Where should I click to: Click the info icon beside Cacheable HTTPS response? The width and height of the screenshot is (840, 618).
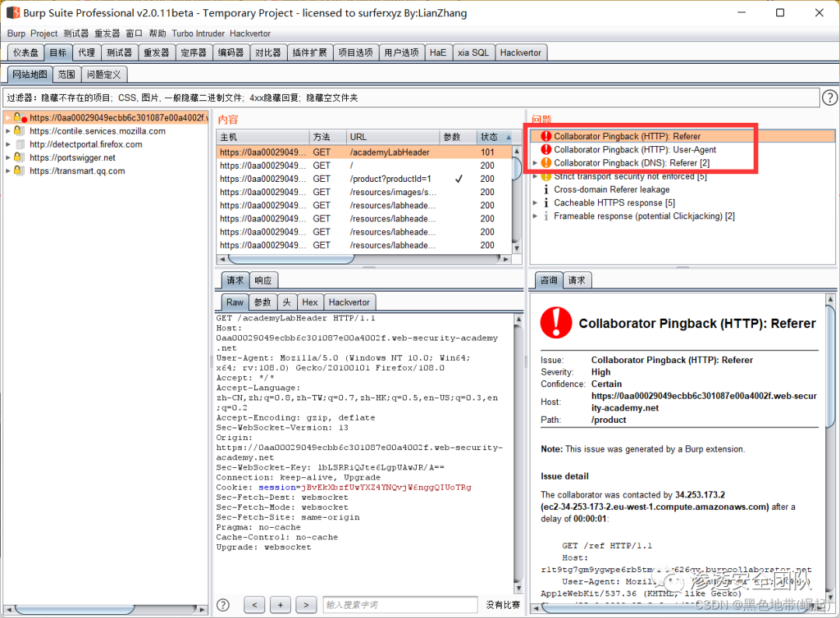(x=546, y=203)
